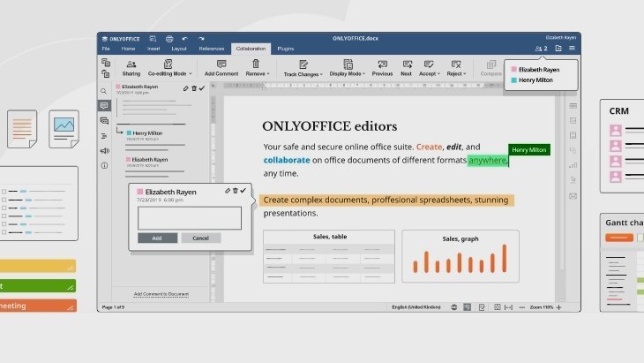The width and height of the screenshot is (644, 363).
Task: Click pencil icon in comment popup
Action: [x=227, y=191]
